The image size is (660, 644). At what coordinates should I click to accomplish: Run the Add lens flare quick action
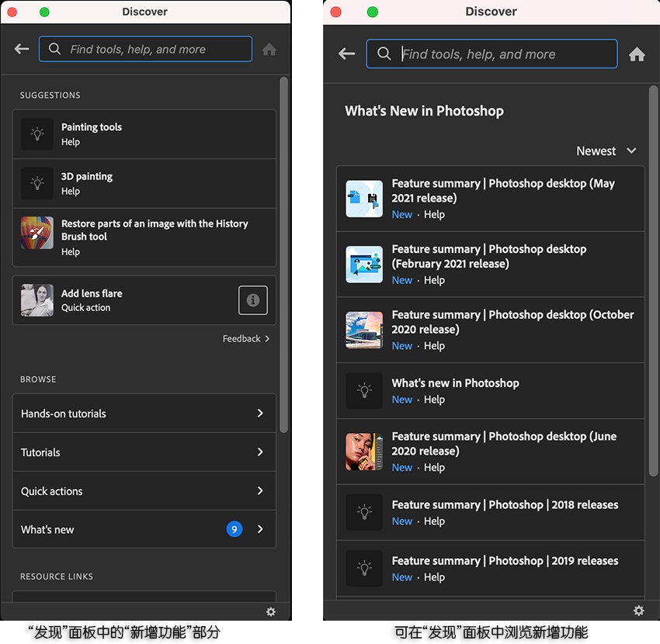(144, 300)
